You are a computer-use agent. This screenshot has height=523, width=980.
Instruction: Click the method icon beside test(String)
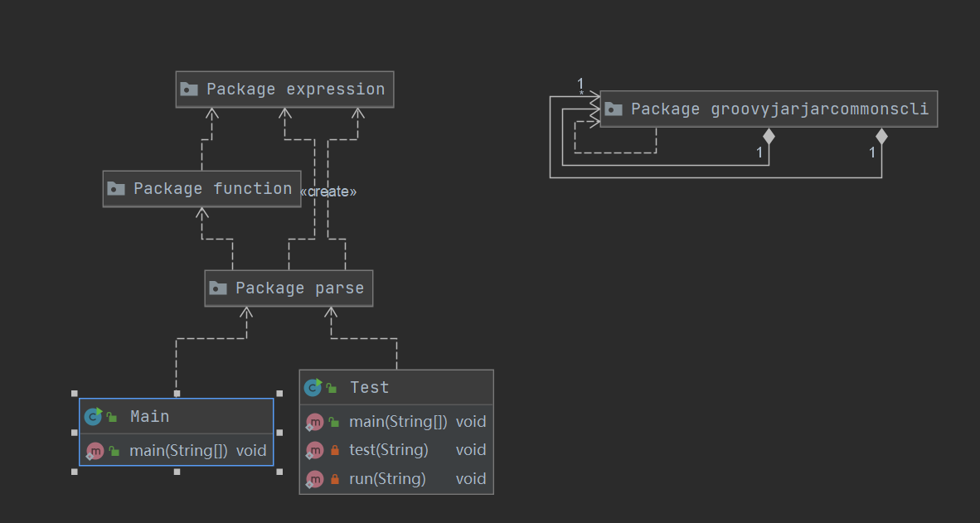click(314, 450)
